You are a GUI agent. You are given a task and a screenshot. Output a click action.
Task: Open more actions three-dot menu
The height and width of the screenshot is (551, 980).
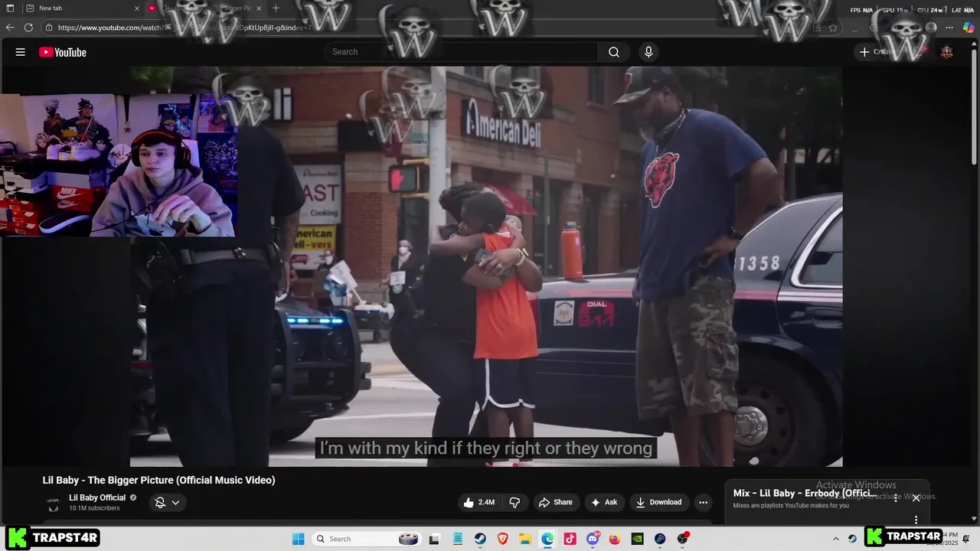coord(703,502)
